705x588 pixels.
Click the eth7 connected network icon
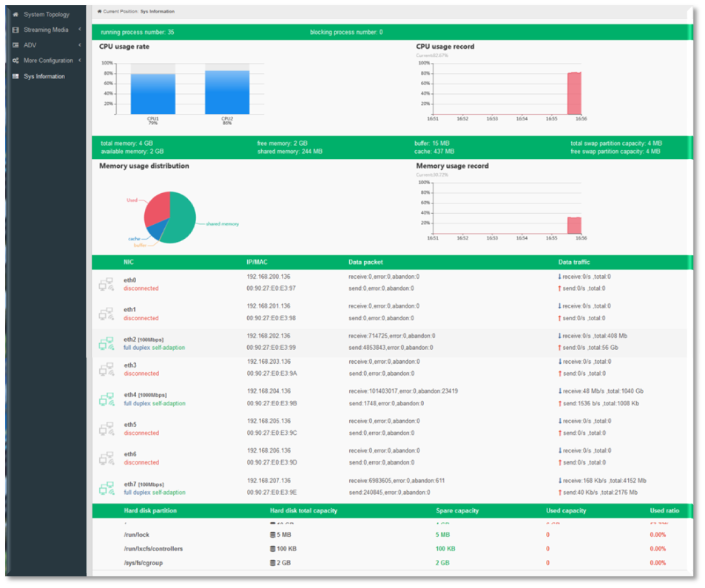coord(106,488)
